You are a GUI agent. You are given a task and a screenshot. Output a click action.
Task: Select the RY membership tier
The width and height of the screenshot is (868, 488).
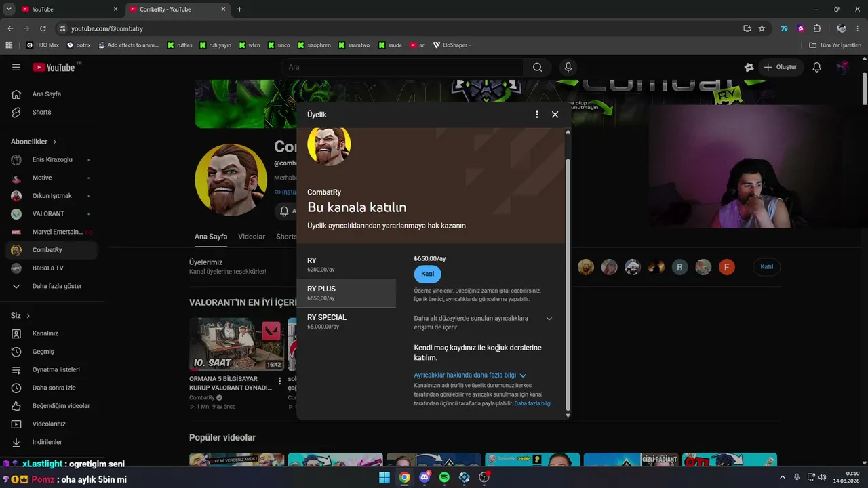(x=347, y=264)
